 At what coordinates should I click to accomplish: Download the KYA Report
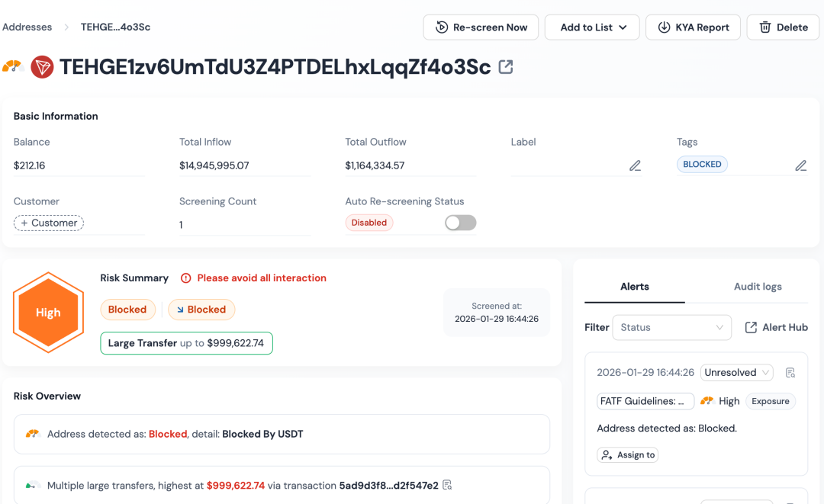click(693, 27)
